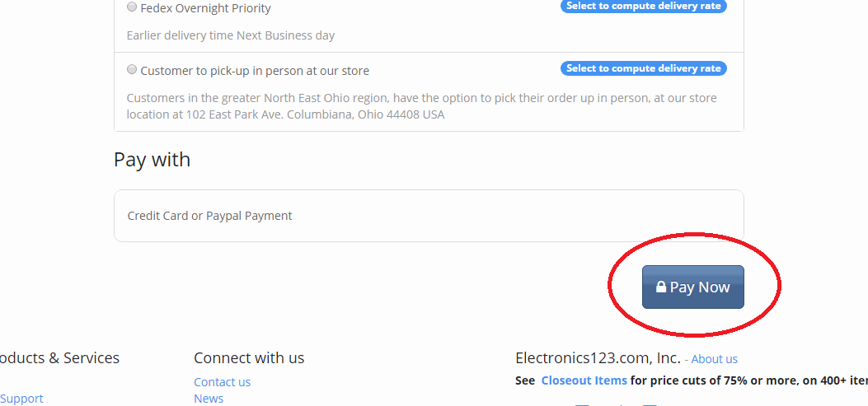Click the Pay with section heading

click(x=152, y=159)
